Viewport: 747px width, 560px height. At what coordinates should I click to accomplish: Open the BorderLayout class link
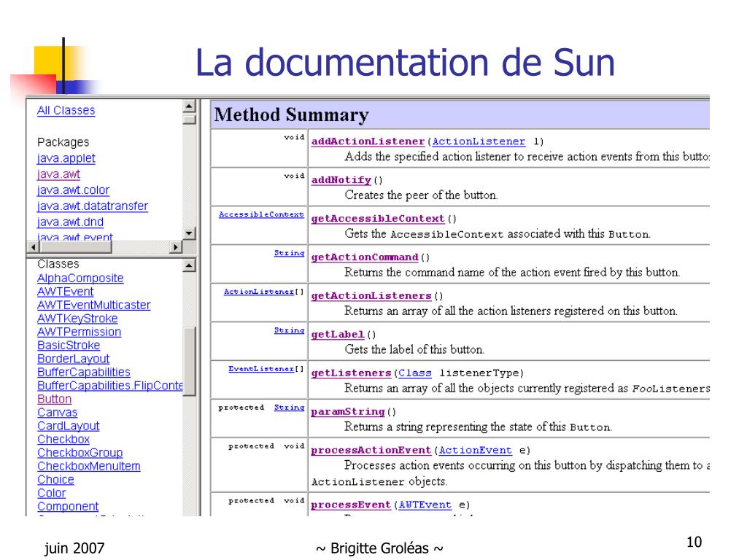(x=74, y=359)
